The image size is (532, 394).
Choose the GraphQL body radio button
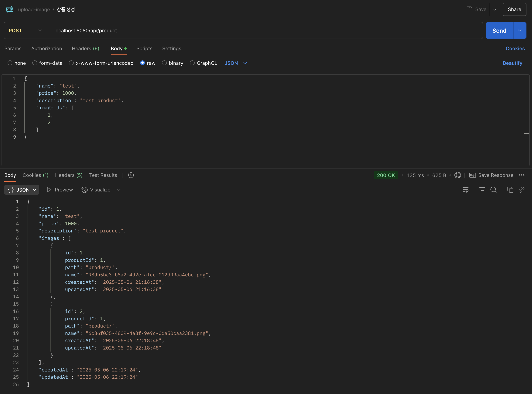click(x=192, y=63)
